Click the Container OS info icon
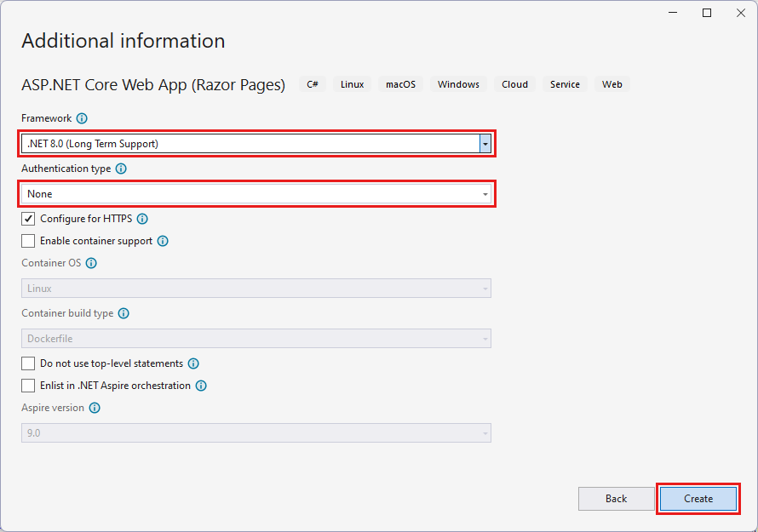 pyautogui.click(x=91, y=263)
